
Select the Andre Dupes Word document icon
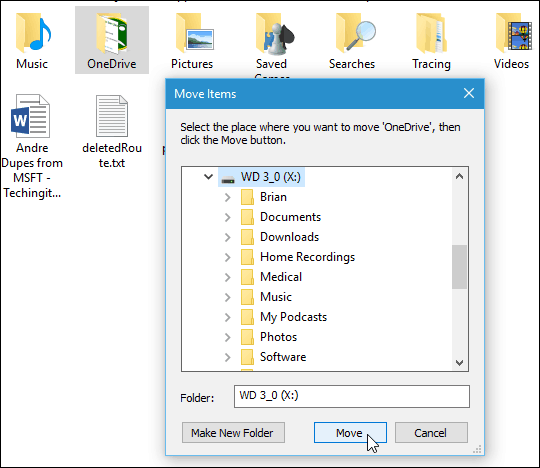(x=31, y=116)
